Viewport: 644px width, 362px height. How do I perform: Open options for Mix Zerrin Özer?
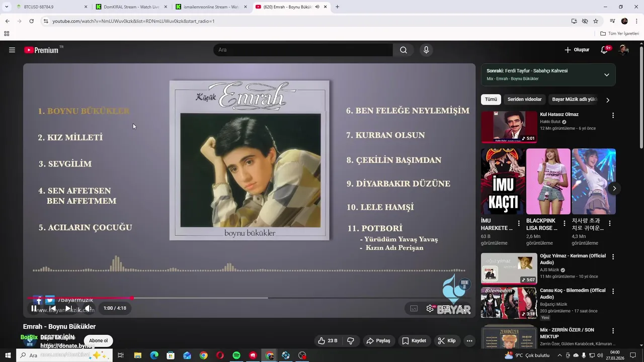(x=613, y=331)
